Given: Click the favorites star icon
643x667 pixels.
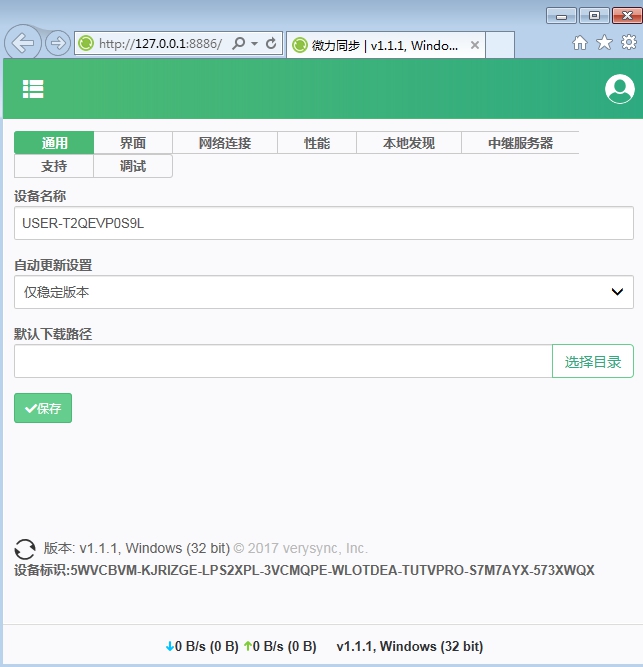Looking at the screenshot, I should click(604, 43).
